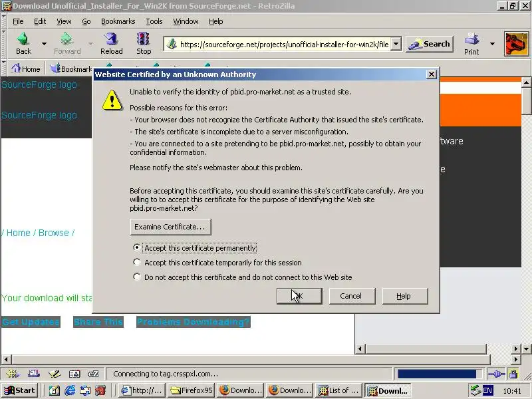Click the Share This link

click(x=98, y=322)
